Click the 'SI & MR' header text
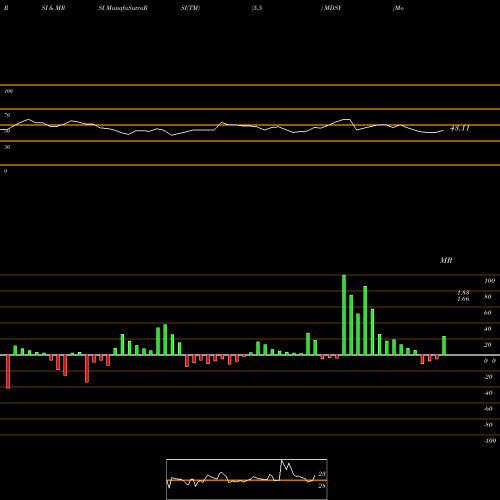Screen dimensions: 500x500 pos(53,8)
